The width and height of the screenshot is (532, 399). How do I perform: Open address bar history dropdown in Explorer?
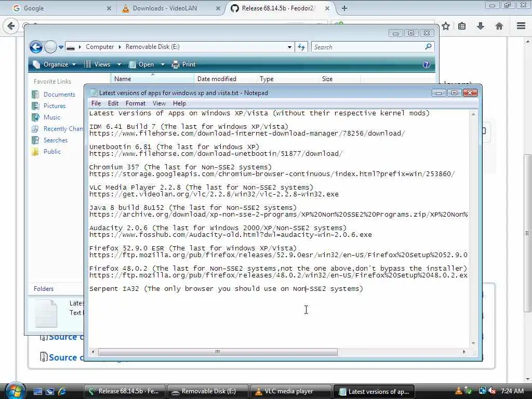(289, 47)
